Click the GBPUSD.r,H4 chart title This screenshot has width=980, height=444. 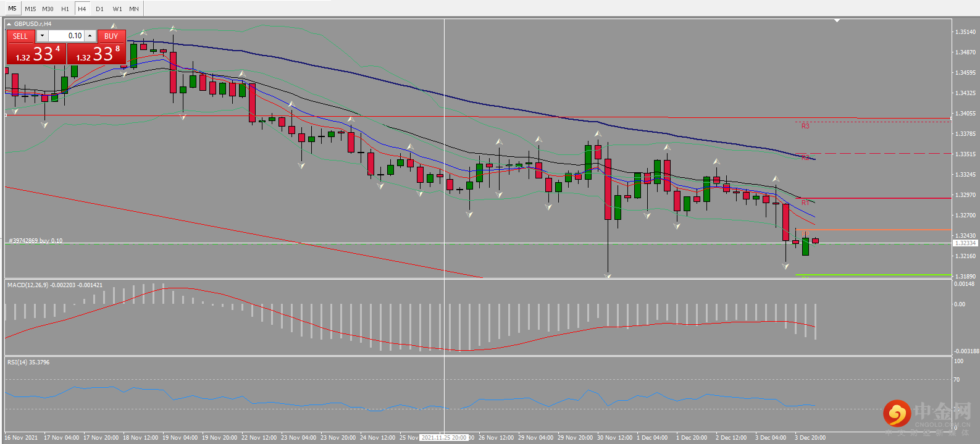33,24
